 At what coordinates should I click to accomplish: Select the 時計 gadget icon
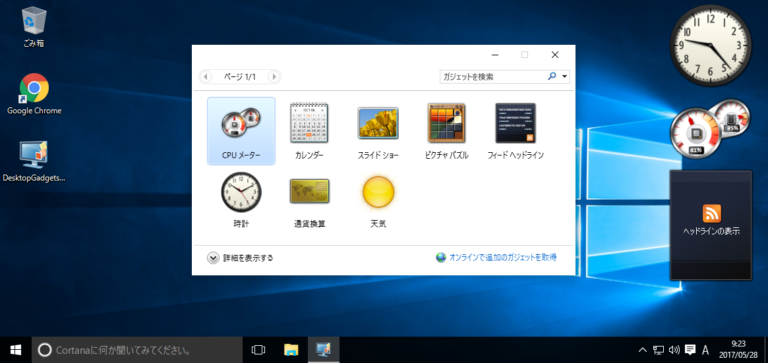241,192
